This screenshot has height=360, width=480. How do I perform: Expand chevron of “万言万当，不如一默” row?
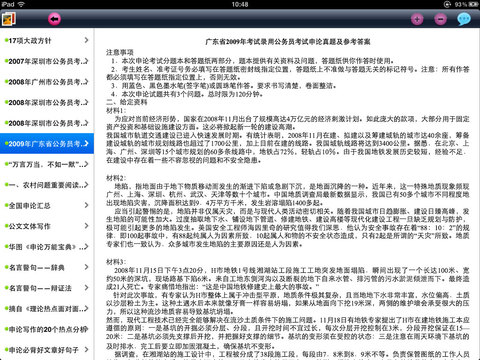[86, 164]
